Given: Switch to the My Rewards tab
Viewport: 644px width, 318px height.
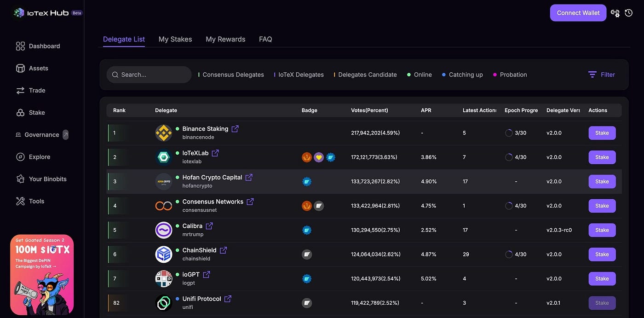Looking at the screenshot, I should 225,39.
